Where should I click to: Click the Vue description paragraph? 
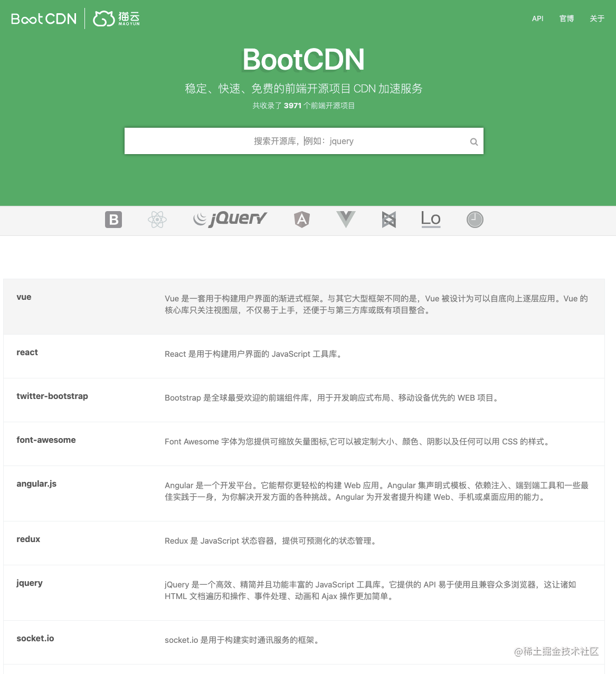coord(376,305)
